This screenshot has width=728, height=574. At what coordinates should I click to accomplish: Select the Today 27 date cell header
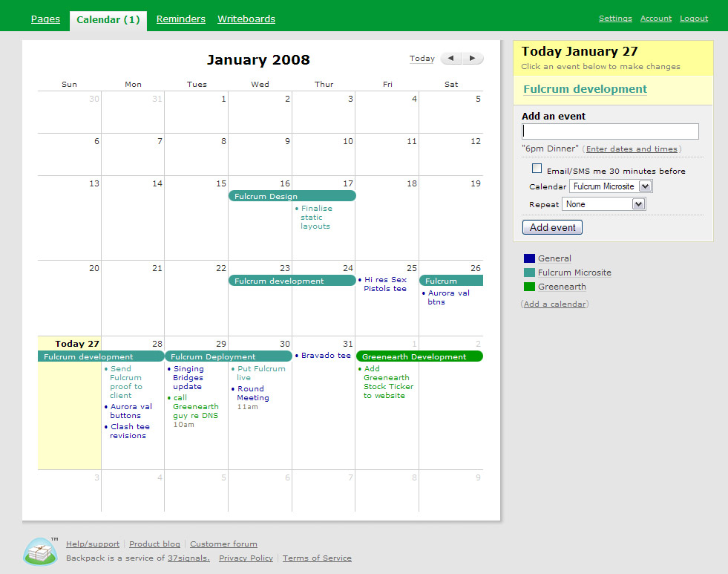click(77, 344)
